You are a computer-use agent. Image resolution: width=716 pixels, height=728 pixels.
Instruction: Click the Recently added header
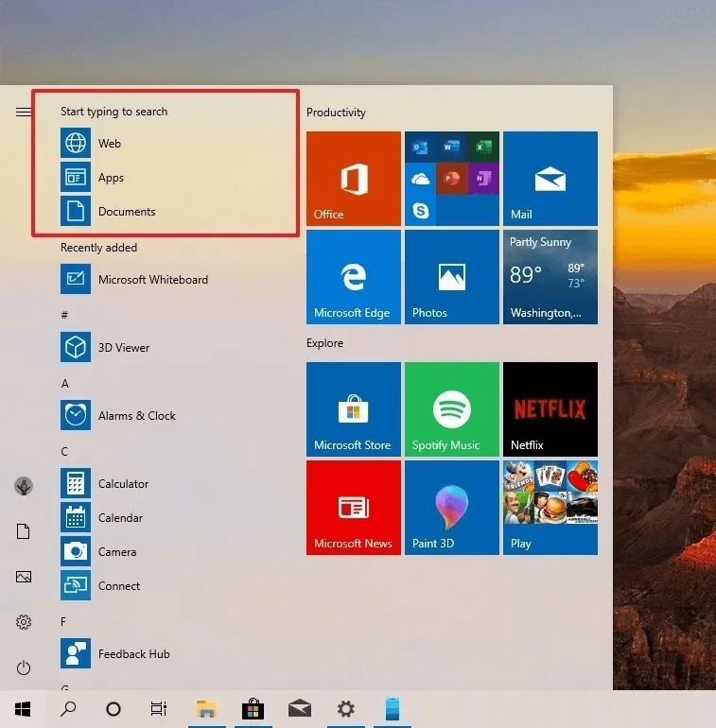[x=99, y=248]
